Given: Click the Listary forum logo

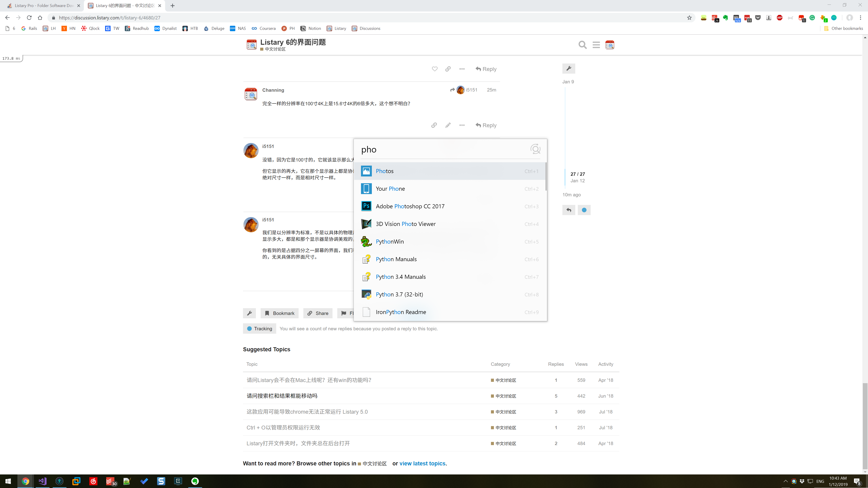Looking at the screenshot, I should pyautogui.click(x=251, y=45).
